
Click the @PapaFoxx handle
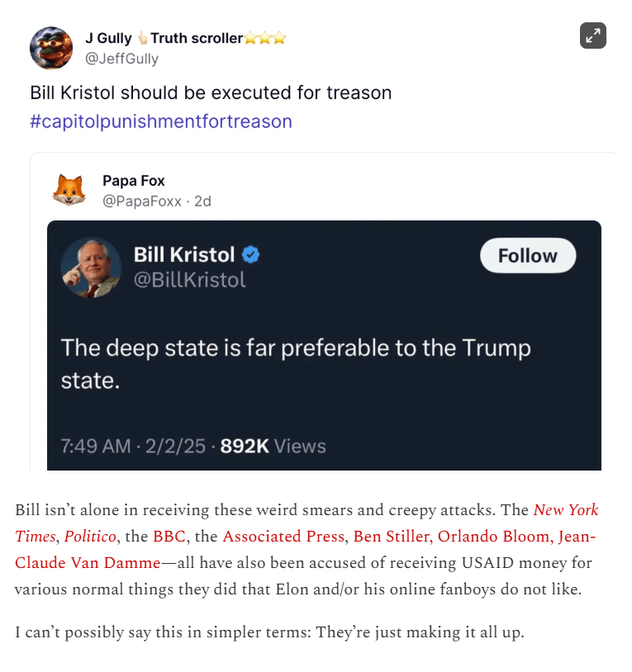coord(142,201)
